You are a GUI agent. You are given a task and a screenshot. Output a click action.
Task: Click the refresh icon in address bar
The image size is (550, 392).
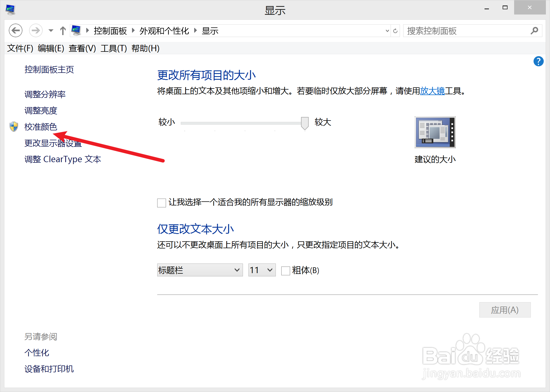coord(395,31)
